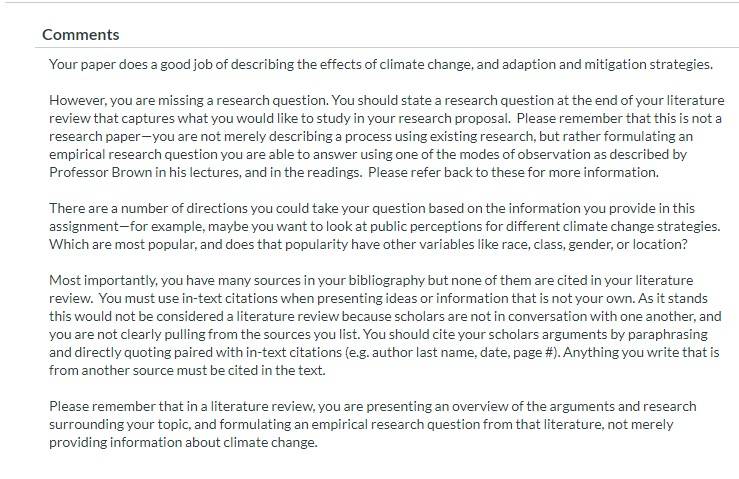Click the final paragraph starting "Please remember that in"
Image resolution: width=739 pixels, height=479 pixels.
coord(372,424)
